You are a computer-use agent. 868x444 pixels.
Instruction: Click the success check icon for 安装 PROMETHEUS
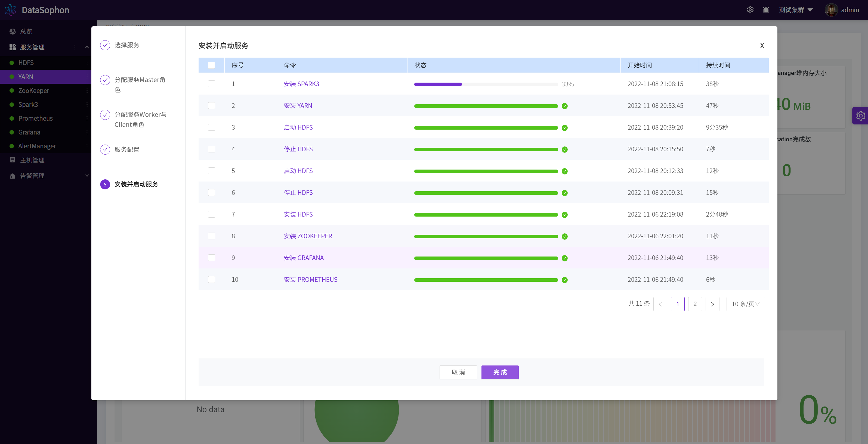[565, 280]
